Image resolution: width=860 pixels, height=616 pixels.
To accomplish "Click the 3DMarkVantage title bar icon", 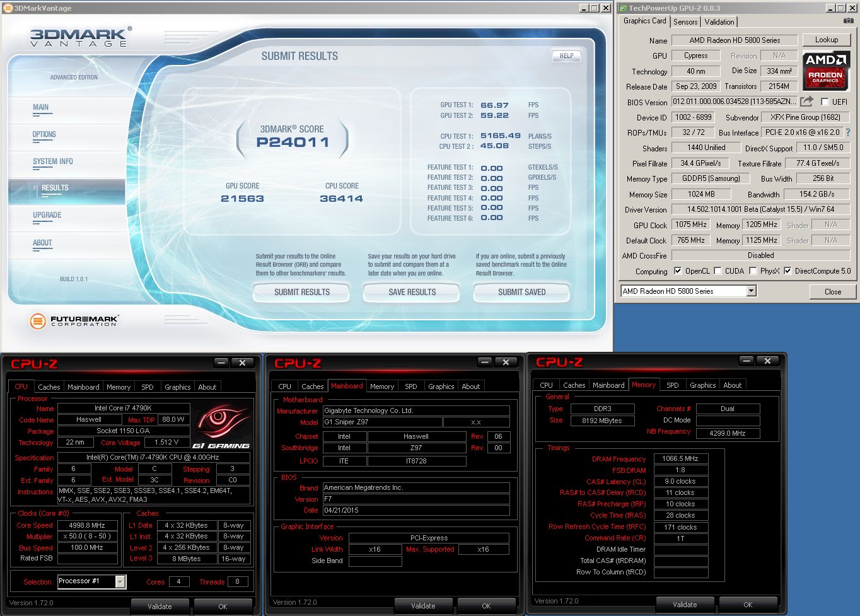I will point(8,8).
